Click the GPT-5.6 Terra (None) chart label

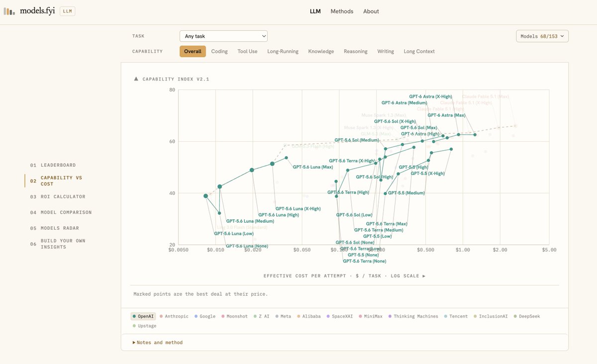pyautogui.click(x=365, y=261)
